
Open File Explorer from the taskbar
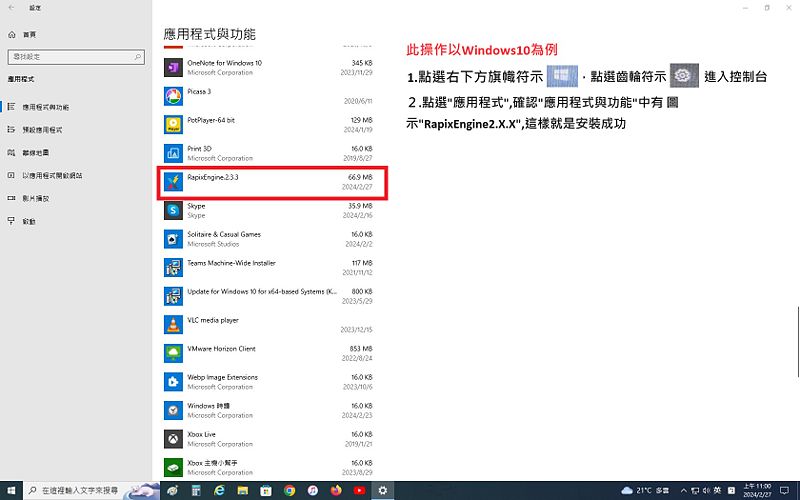tap(243, 490)
